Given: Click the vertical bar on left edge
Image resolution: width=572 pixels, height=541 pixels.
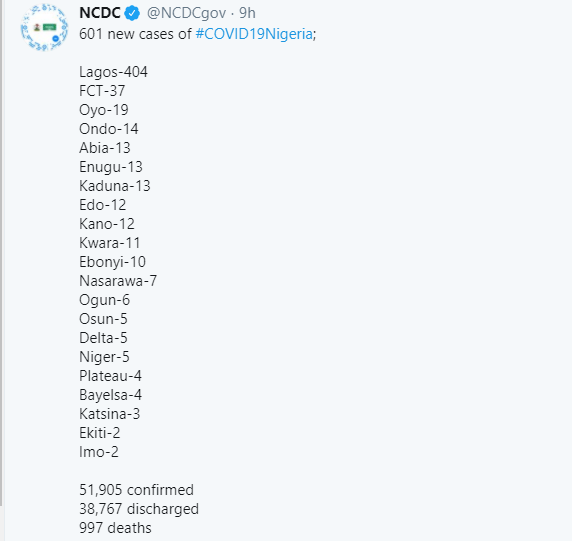Looking at the screenshot, I should tap(1, 253).
